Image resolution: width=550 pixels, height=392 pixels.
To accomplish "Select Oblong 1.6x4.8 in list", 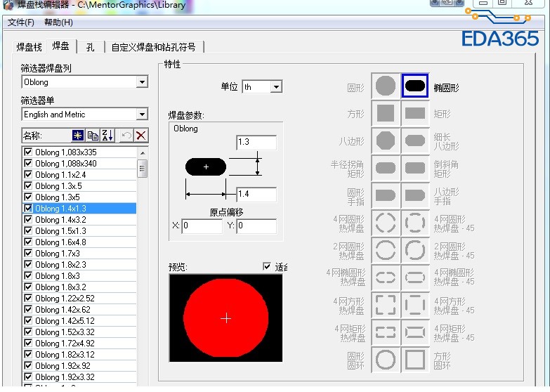I will click(x=79, y=242).
